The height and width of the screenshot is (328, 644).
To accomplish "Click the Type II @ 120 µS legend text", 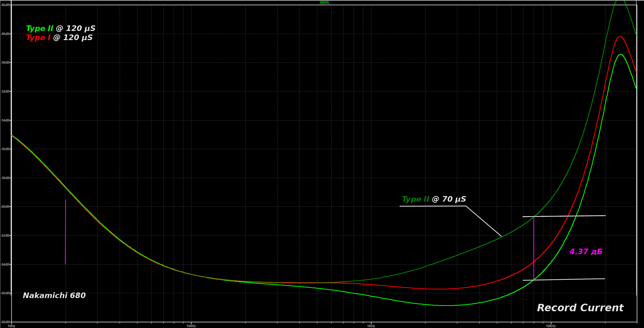I will (61, 28).
